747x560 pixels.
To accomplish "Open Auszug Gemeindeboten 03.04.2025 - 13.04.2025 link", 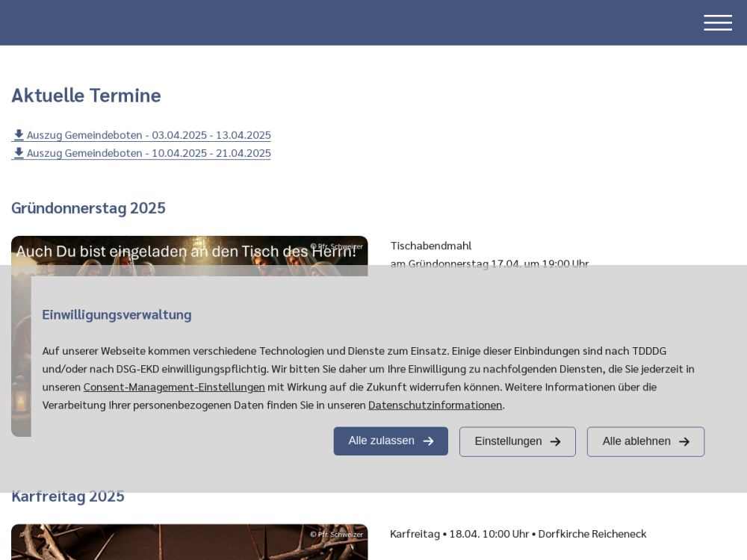I will pos(149,135).
